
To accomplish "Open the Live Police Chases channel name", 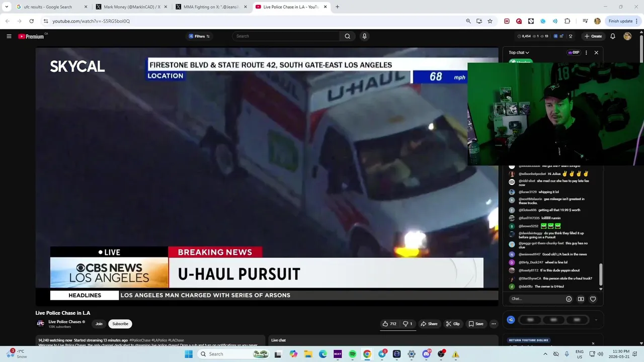I will click(x=64, y=322).
